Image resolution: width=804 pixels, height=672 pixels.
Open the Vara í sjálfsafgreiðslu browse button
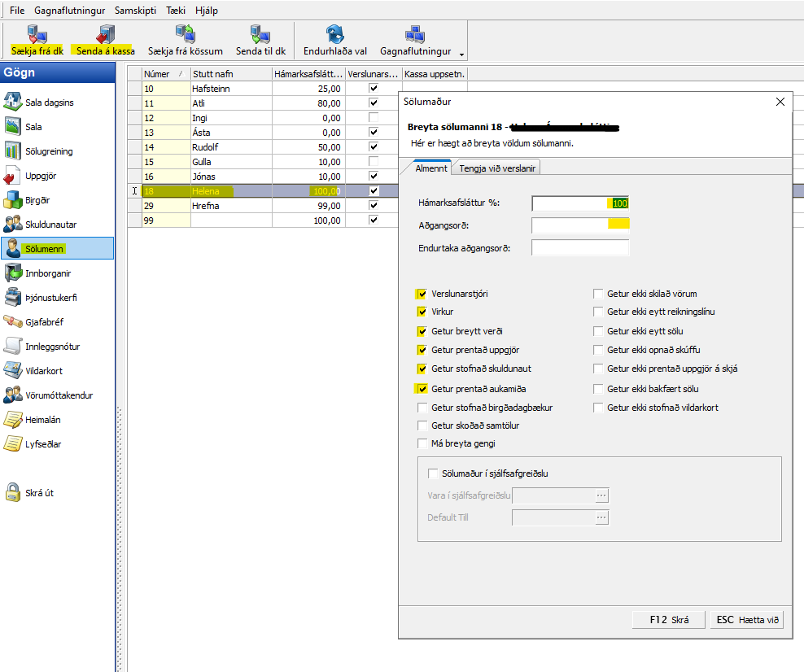click(601, 495)
